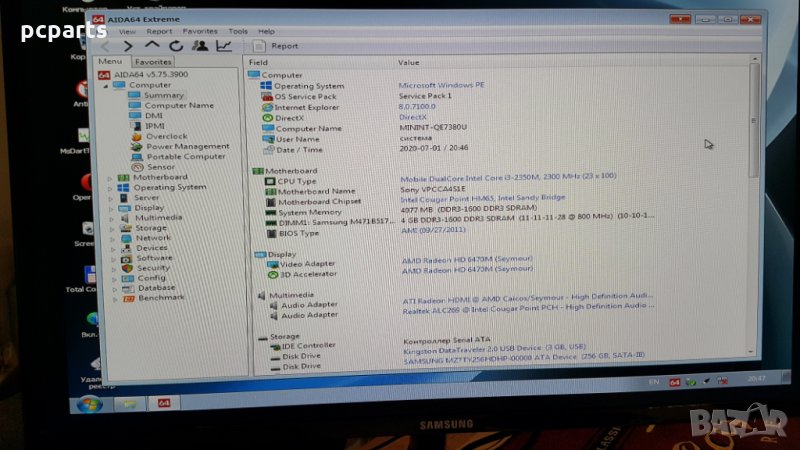This screenshot has width=800, height=450.
Task: Click the graph chart icon in toolbar
Action: pos(223,45)
